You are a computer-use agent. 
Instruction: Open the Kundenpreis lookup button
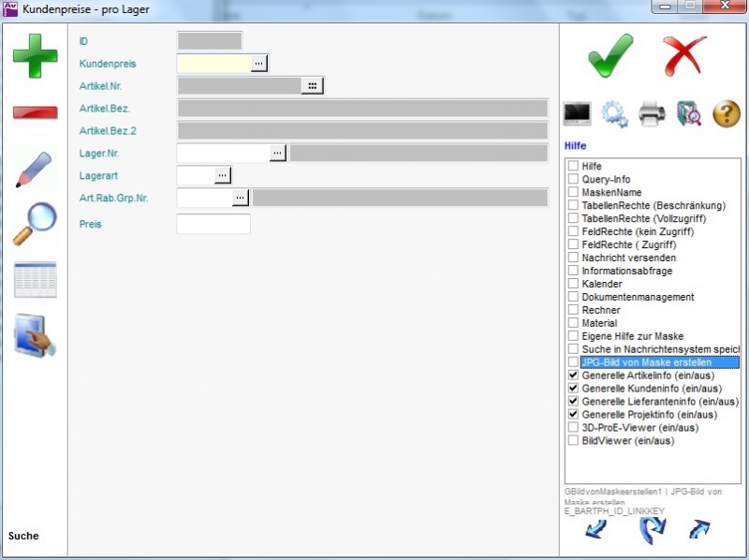click(259, 63)
